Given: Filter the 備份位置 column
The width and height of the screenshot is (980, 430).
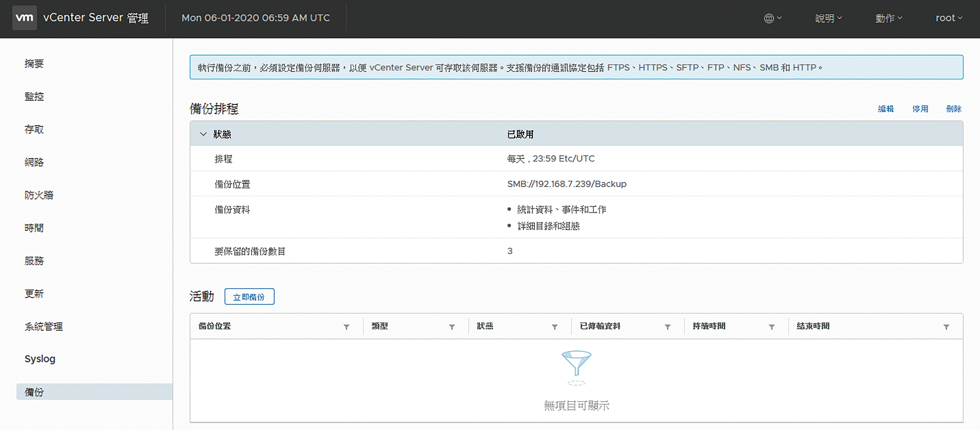Looking at the screenshot, I should [x=346, y=327].
